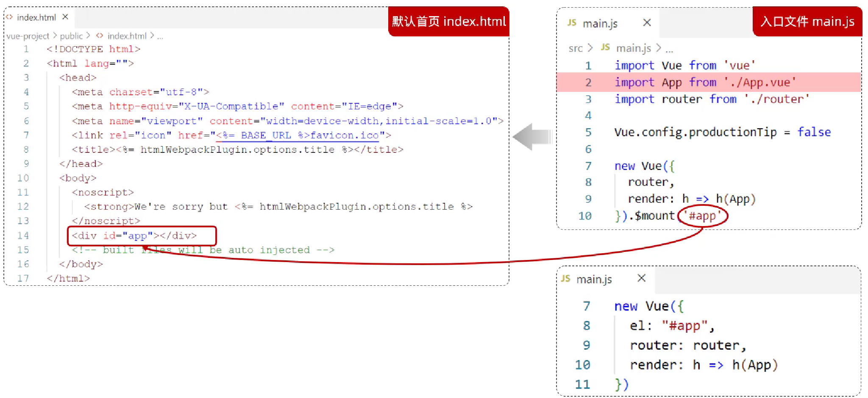Click the closing html tag line
Viewport: 868px width, 398px height.
point(68,279)
